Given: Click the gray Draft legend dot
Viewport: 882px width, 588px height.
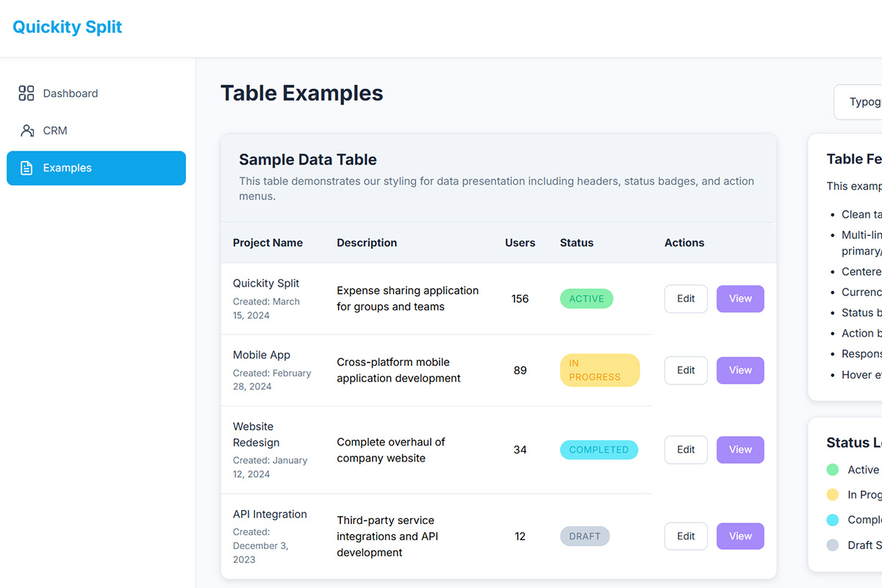Looking at the screenshot, I should click(833, 545).
